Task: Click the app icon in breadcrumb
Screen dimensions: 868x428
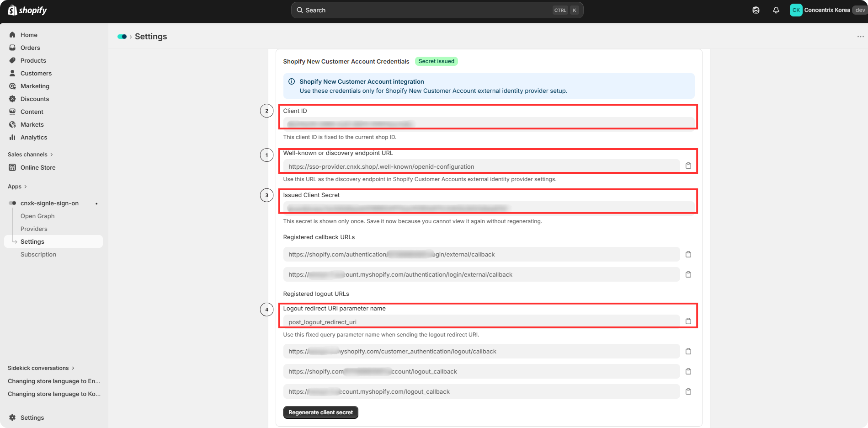Action: tap(122, 37)
